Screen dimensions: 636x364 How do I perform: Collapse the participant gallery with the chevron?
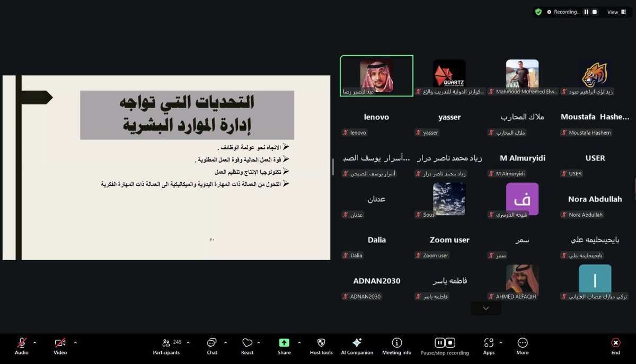(x=485, y=308)
